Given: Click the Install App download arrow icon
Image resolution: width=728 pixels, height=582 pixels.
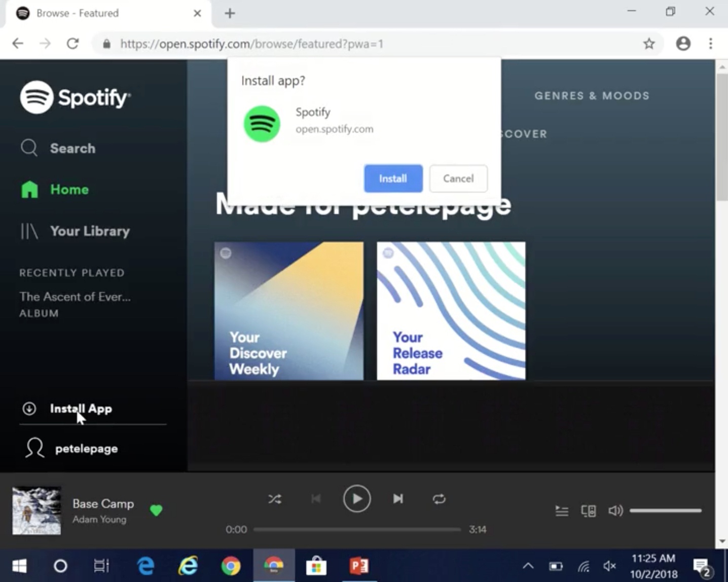Looking at the screenshot, I should pos(29,409).
